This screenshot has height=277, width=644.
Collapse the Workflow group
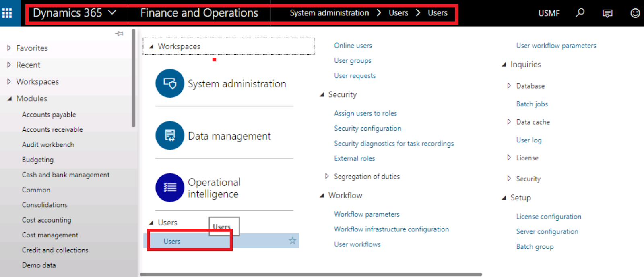(x=322, y=196)
